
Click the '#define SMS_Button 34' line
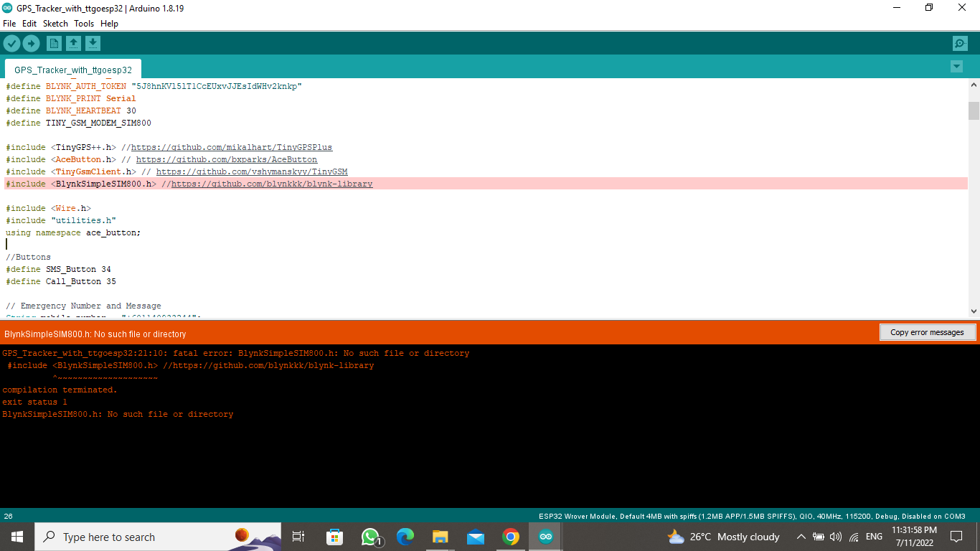[x=58, y=269]
